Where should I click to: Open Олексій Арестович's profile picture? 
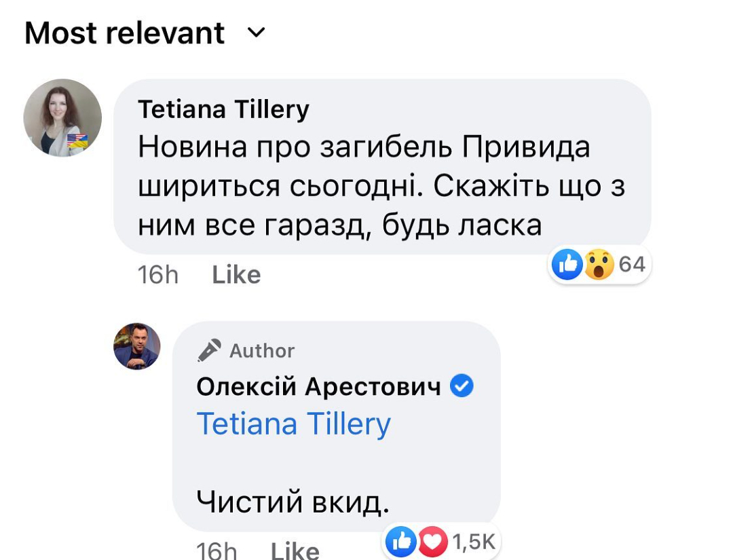point(137,346)
